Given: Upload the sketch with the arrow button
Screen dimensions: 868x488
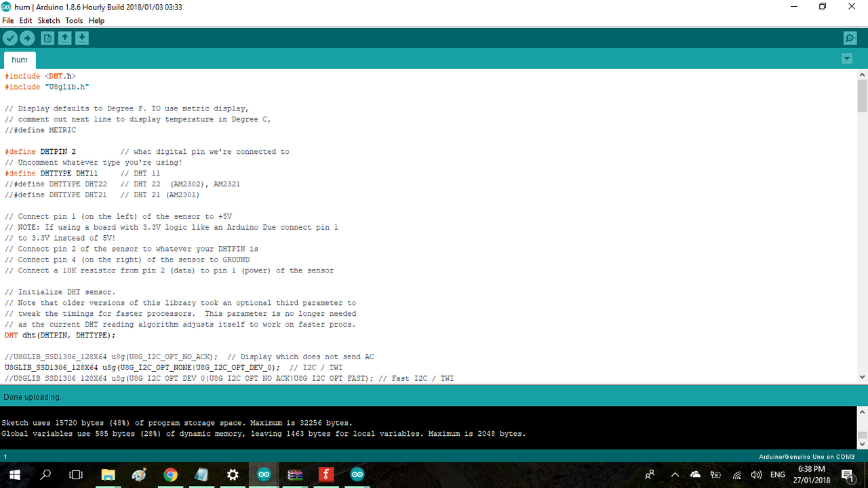Looking at the screenshot, I should pyautogui.click(x=27, y=39).
